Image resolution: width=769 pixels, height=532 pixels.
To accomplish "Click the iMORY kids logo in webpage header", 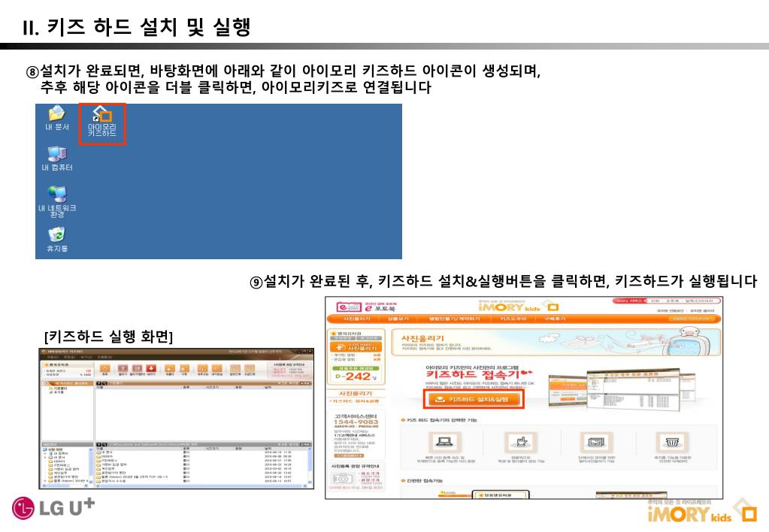I will tap(519, 307).
